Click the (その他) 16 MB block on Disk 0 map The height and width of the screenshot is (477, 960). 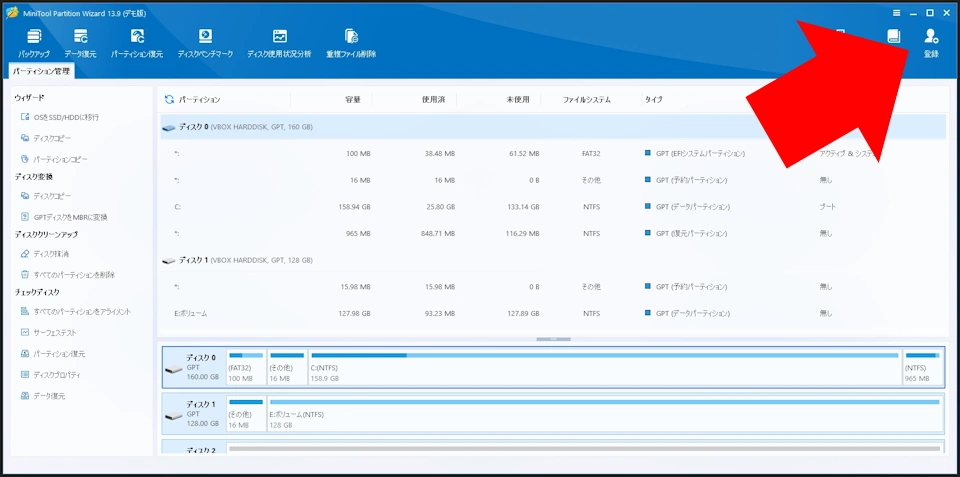(287, 367)
